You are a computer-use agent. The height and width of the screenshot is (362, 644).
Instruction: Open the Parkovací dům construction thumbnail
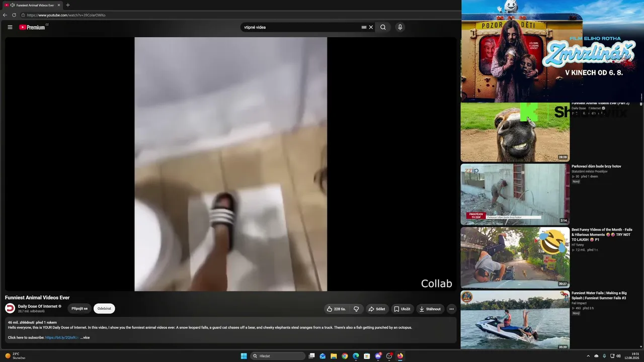515,194
